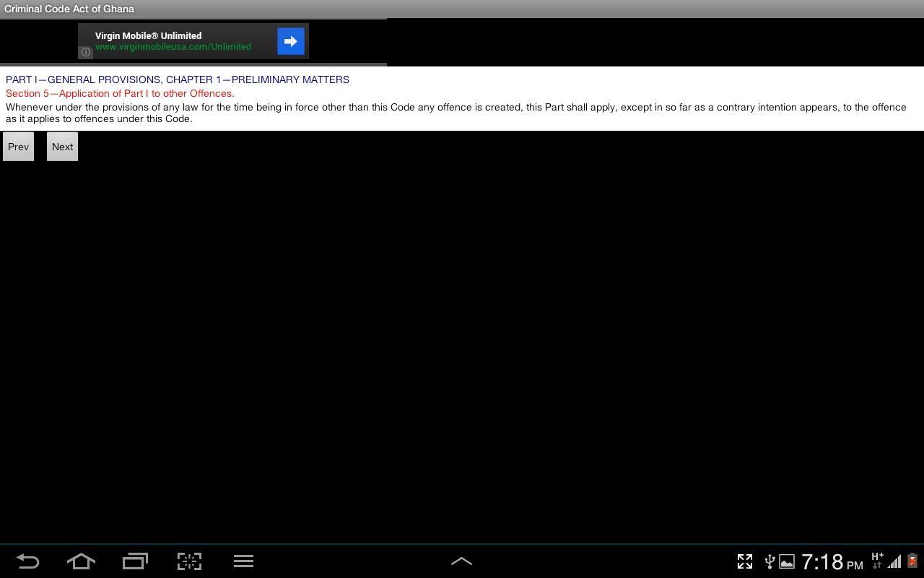Go to the previous section with Prev

point(18,147)
